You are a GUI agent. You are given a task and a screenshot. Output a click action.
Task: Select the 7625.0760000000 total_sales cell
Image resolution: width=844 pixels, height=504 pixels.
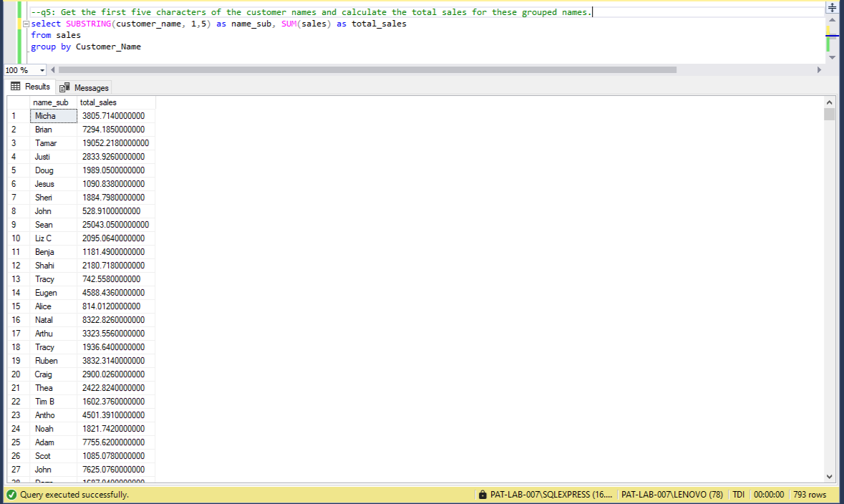click(116, 470)
